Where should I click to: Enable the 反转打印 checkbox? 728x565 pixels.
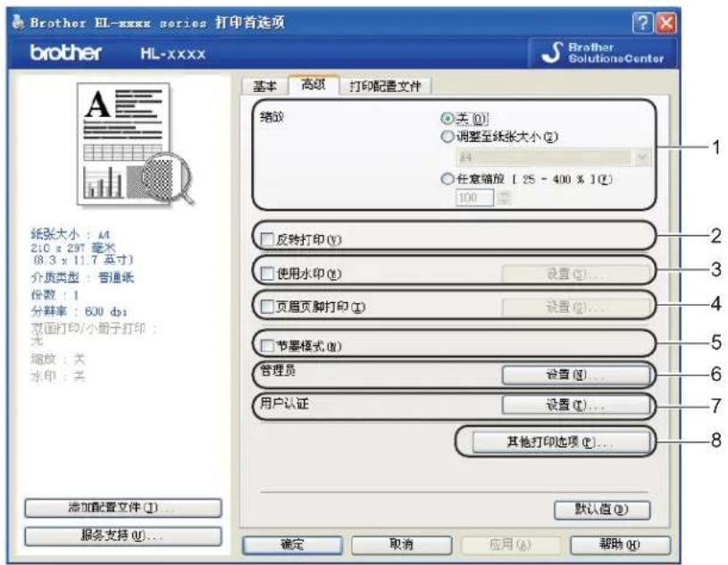pyautogui.click(x=267, y=240)
